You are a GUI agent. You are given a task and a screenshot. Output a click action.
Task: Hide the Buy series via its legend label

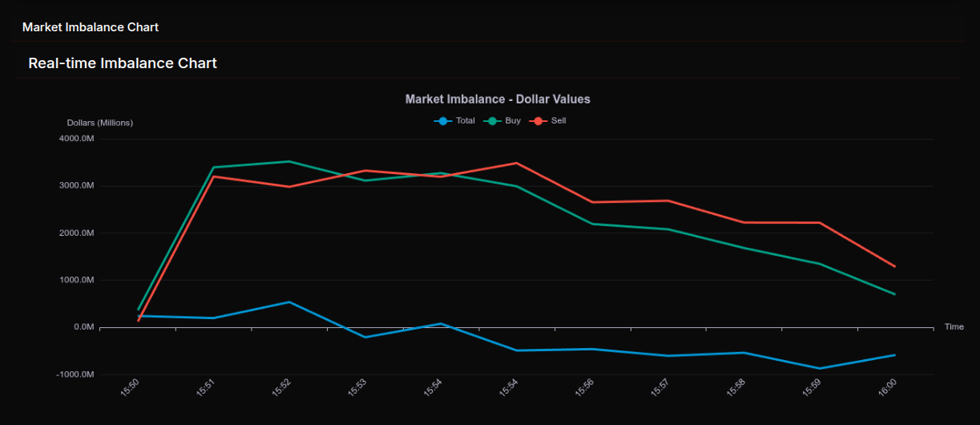(513, 121)
